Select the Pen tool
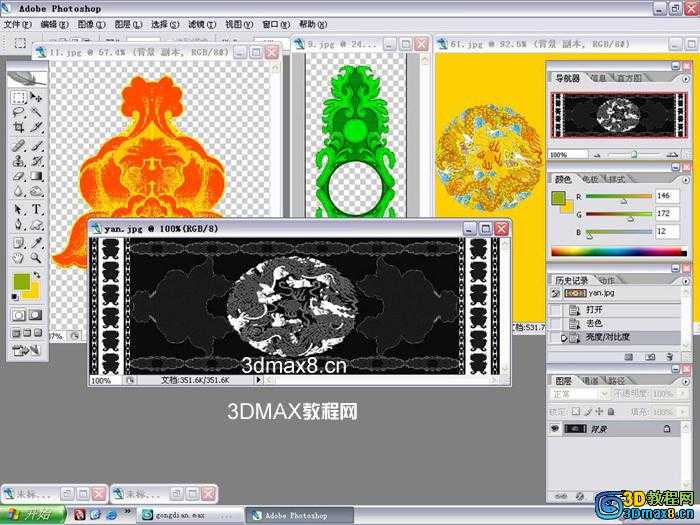Viewport: 700px width, 525px height. pos(18,224)
